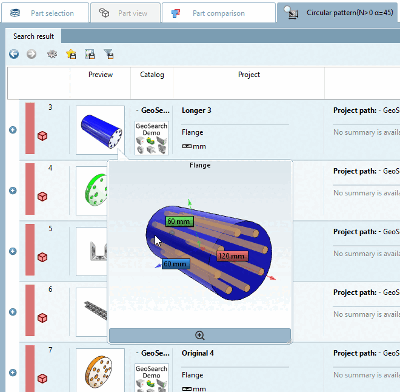The width and height of the screenshot is (400, 392).
Task: Click the GeoSe... catalog text in row 3
Action: tap(153, 110)
